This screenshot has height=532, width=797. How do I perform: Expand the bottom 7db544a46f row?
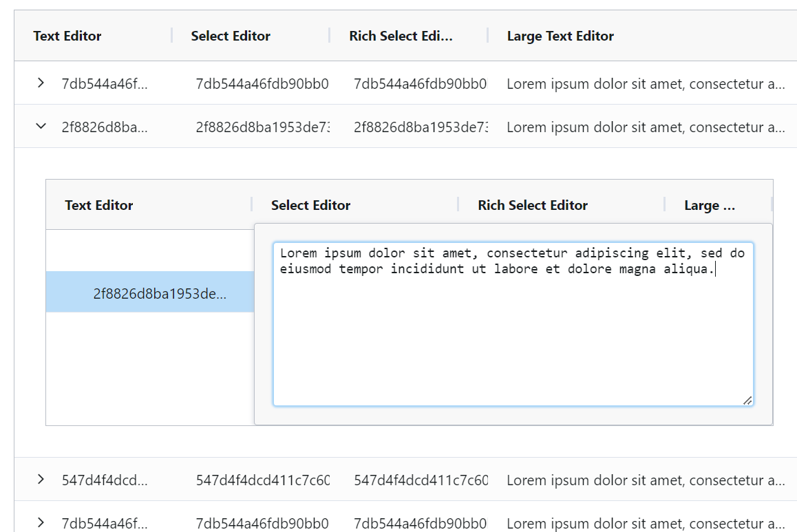click(40, 523)
